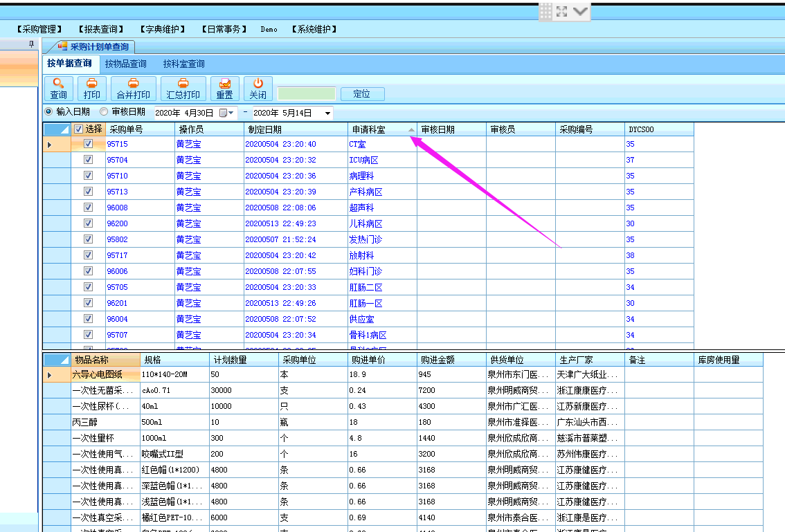
Task: Toggle the 选择 select-all header checkbox
Action: tap(79, 129)
